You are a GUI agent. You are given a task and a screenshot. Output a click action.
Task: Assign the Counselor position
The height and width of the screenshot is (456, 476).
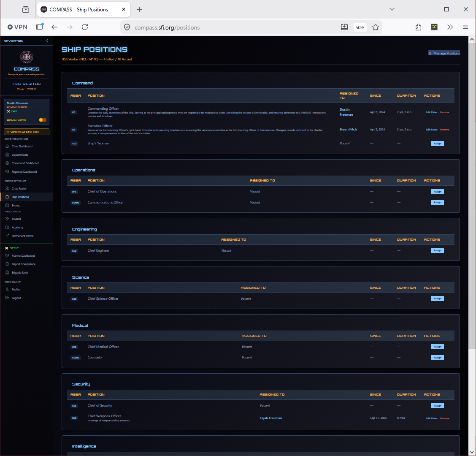point(438,358)
